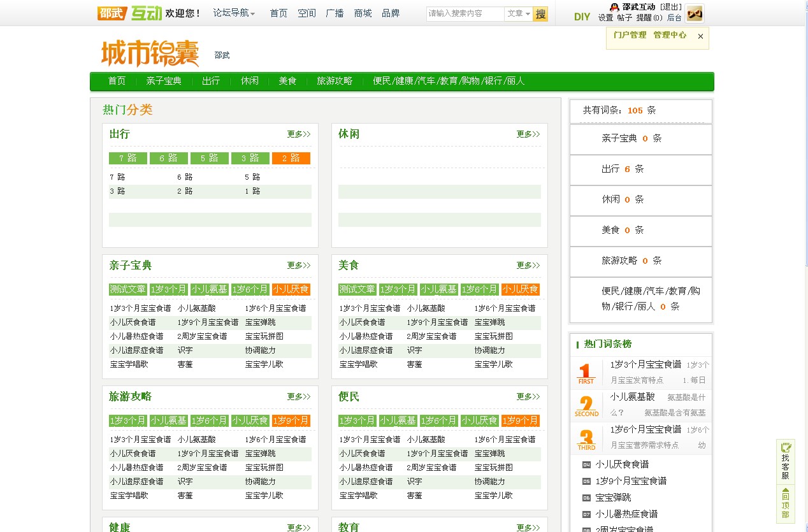Expand the 论坛导航 dropdown menu
This screenshot has width=808, height=532.
tap(234, 13)
